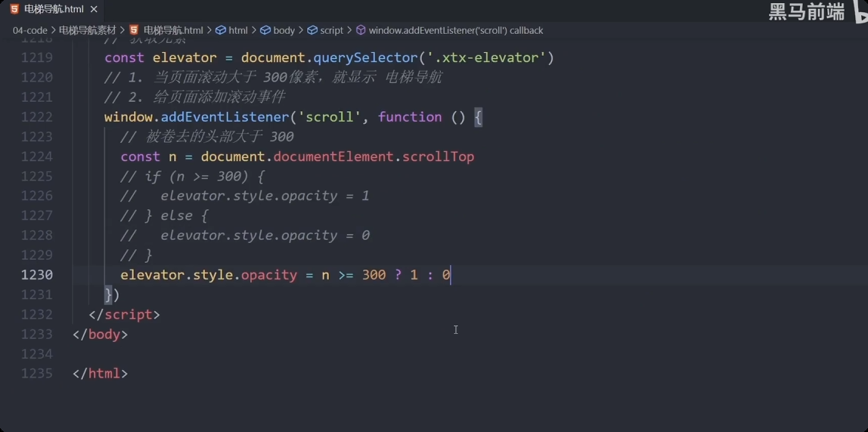This screenshot has height=432, width=868.
Task: Click line number 1219 in the gutter
Action: click(37, 57)
